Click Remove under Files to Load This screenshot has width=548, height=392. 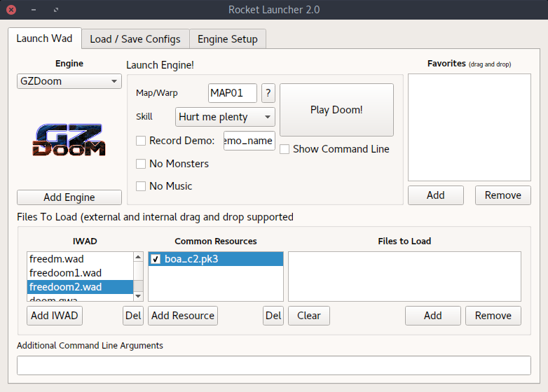(x=493, y=316)
